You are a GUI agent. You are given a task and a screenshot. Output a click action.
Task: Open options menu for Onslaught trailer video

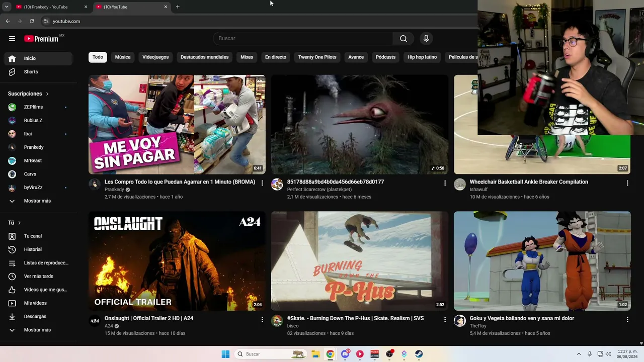[262, 319]
